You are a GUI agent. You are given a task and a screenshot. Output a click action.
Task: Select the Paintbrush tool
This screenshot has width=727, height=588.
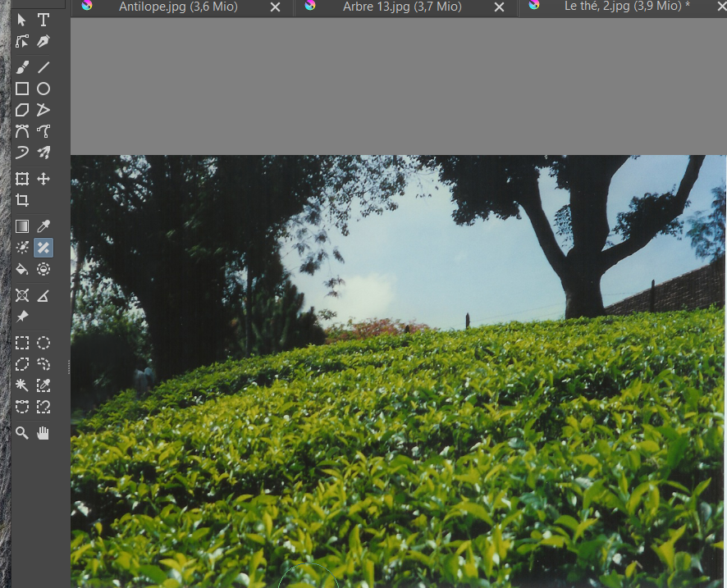click(22, 67)
